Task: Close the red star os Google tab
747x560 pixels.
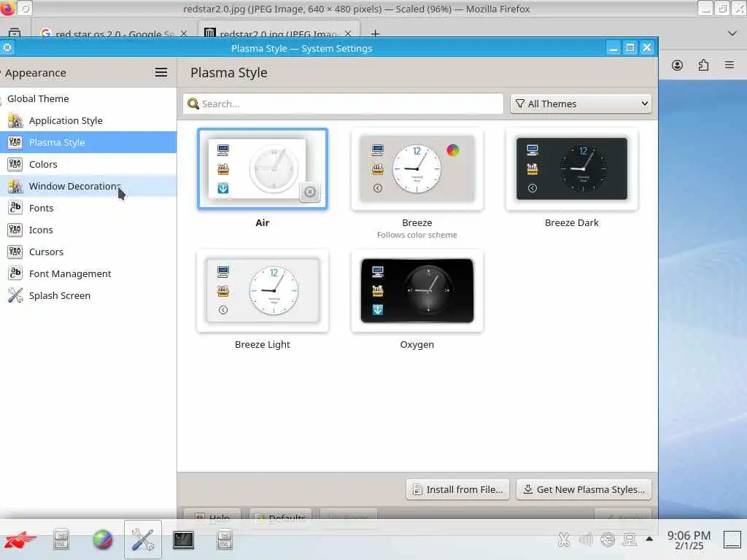Action: [184, 34]
